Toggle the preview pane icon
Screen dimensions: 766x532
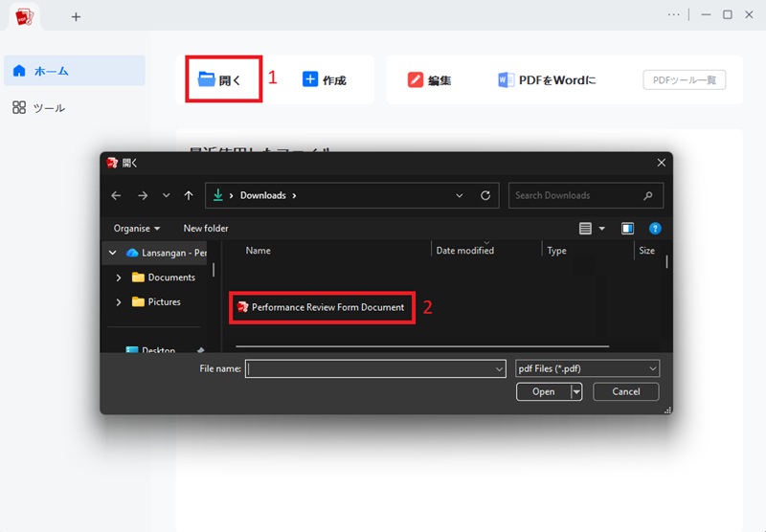click(x=627, y=229)
